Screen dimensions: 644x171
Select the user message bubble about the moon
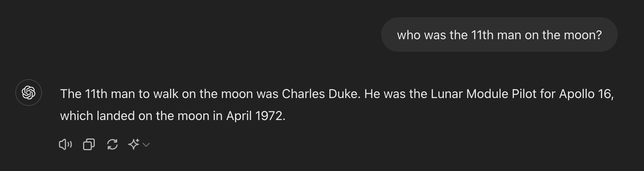click(499, 35)
